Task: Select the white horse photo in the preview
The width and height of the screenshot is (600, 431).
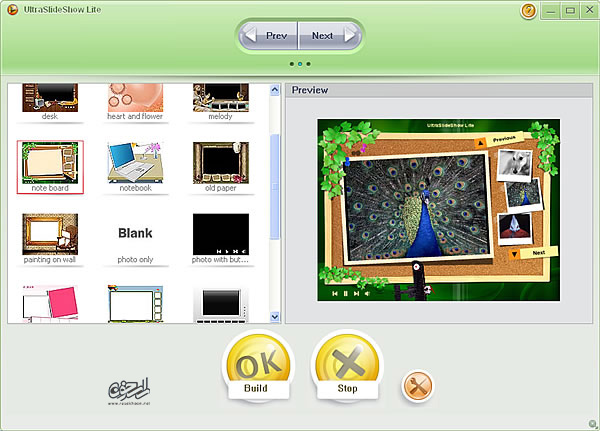Action: click(515, 165)
